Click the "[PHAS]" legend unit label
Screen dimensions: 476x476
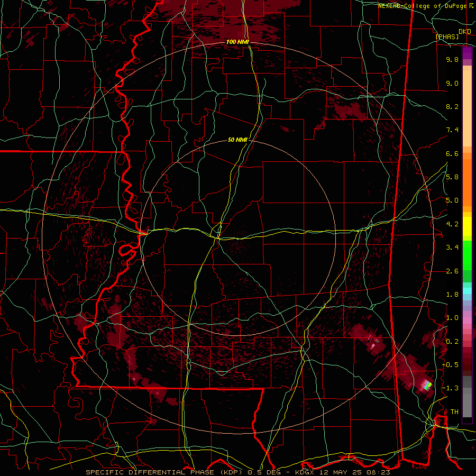click(x=447, y=36)
